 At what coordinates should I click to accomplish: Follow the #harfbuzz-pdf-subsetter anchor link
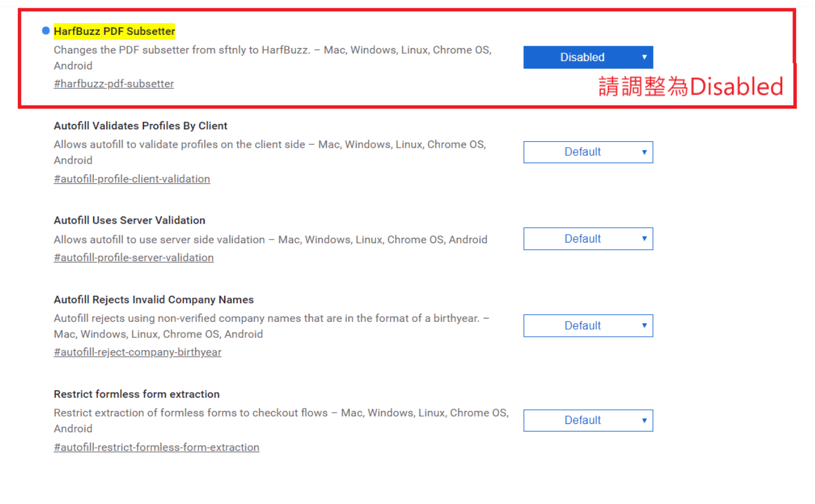pos(114,84)
